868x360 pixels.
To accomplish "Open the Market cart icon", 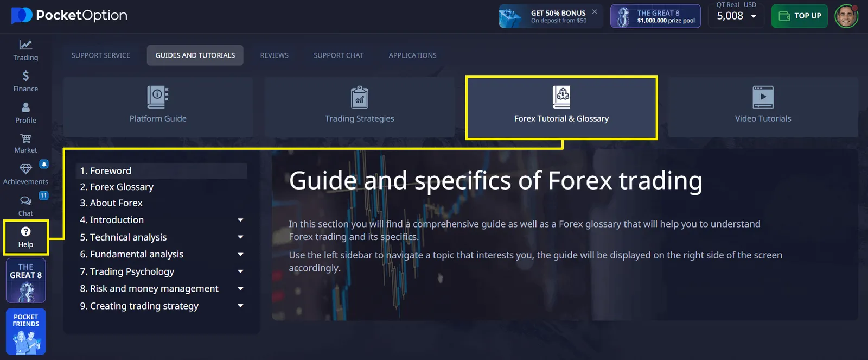I will [25, 143].
